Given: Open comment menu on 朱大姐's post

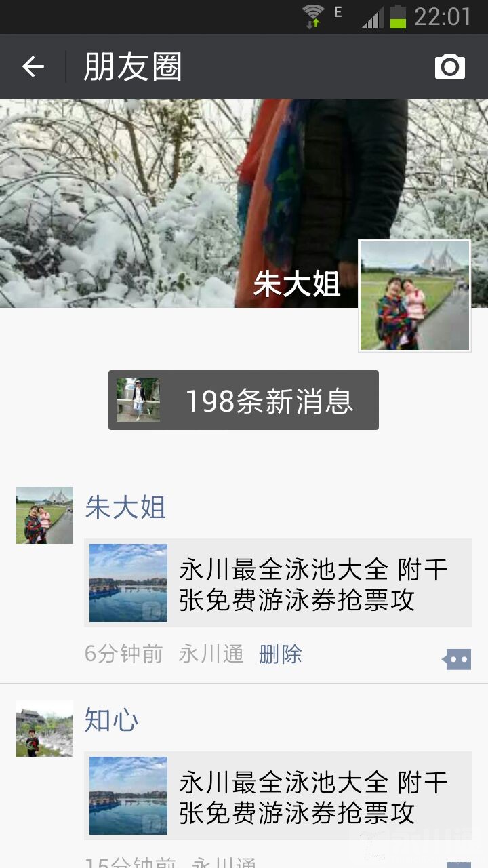Looking at the screenshot, I should [457, 658].
